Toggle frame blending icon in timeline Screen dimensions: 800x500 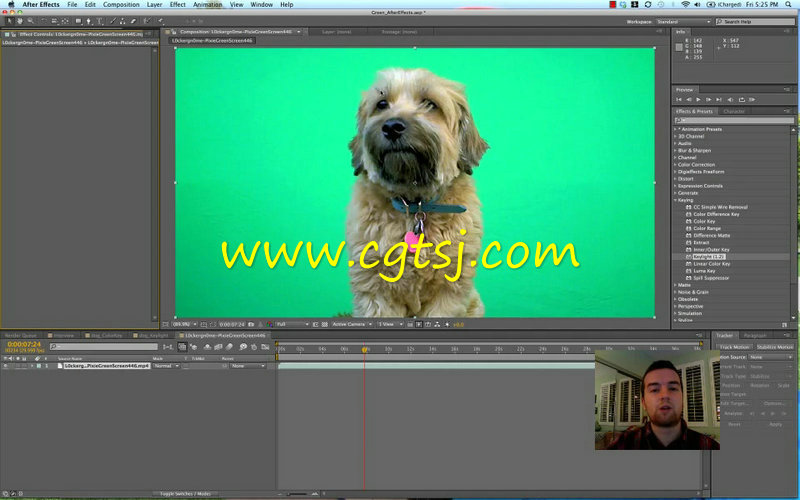[218, 347]
